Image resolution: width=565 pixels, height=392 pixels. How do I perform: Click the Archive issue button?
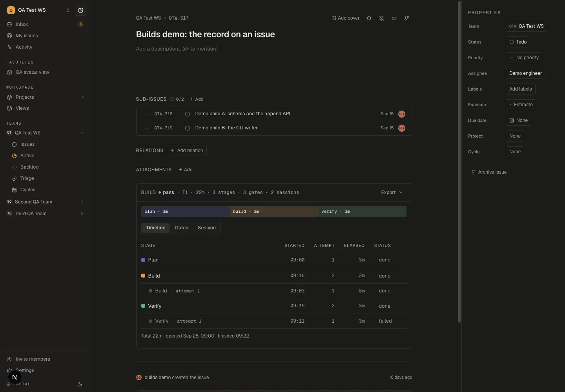pos(489,172)
